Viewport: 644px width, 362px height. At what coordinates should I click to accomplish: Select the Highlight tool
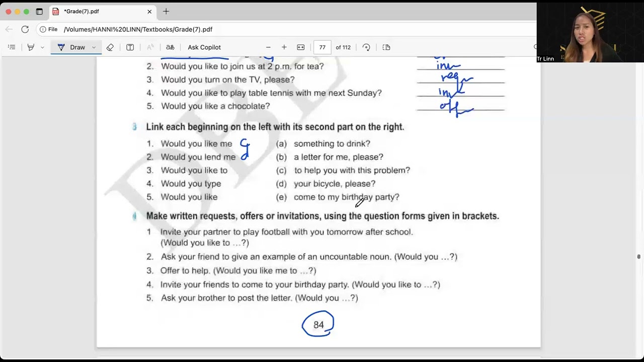pos(31,47)
